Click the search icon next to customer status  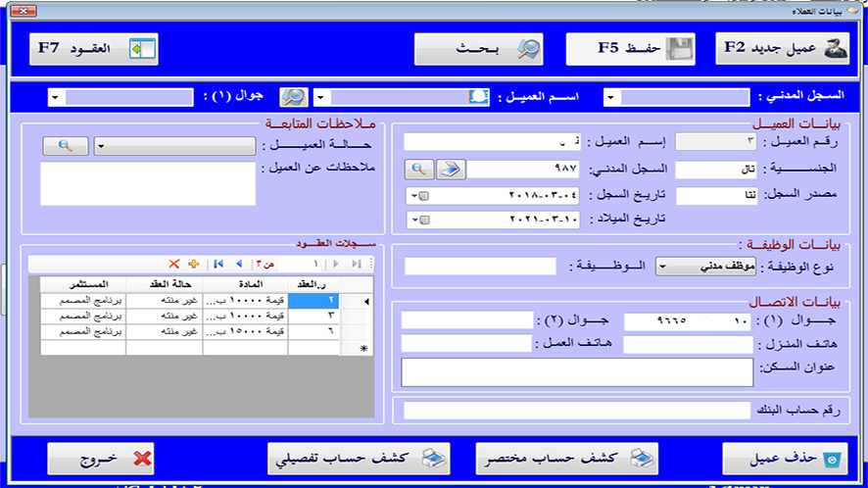(66, 146)
